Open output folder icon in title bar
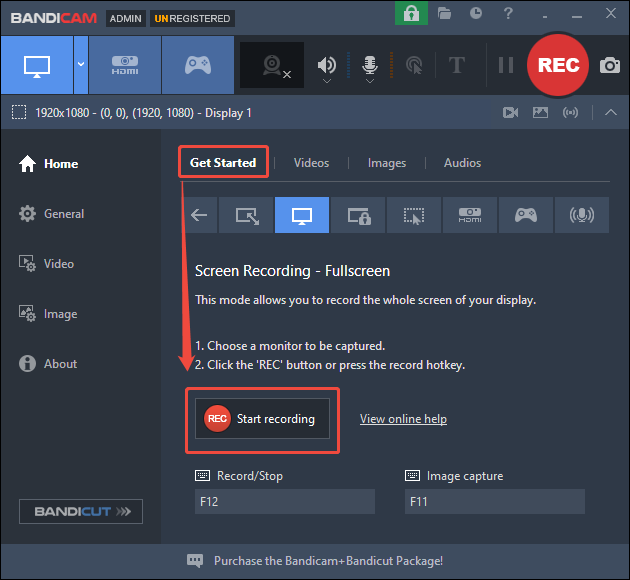 point(444,13)
